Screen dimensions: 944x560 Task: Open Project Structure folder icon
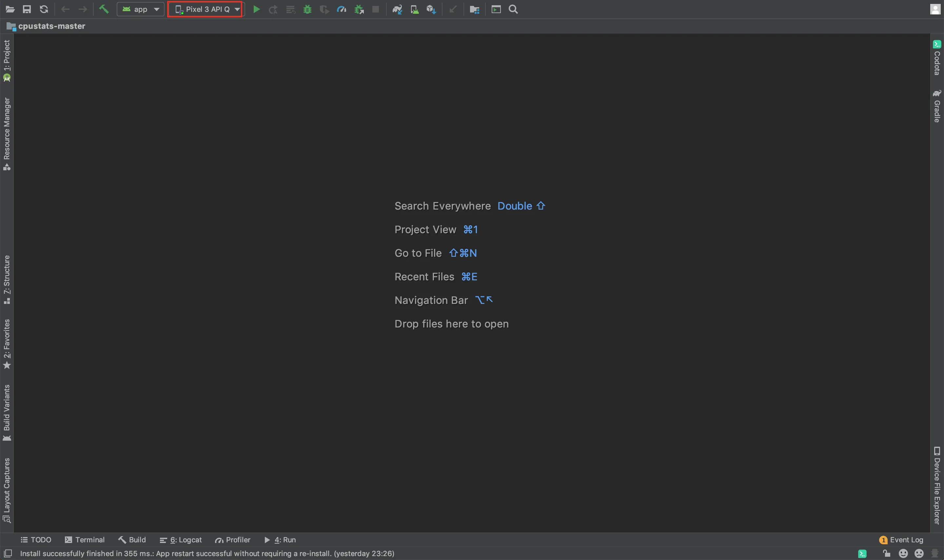click(474, 9)
